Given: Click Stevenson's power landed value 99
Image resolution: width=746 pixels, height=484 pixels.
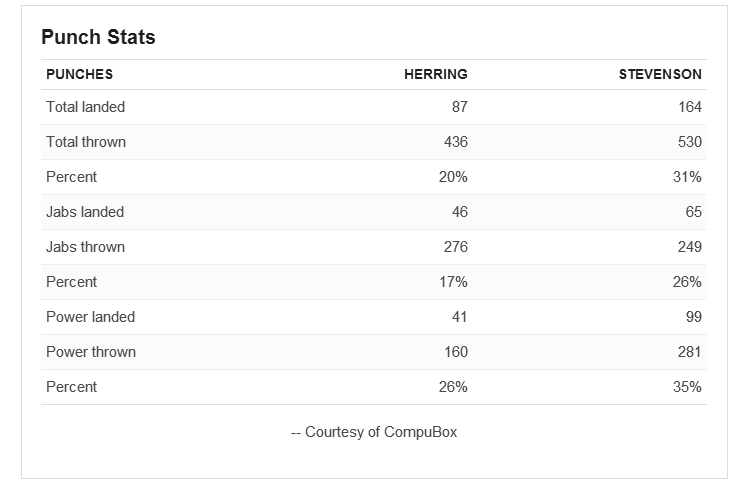Looking at the screenshot, I should click(x=694, y=317).
